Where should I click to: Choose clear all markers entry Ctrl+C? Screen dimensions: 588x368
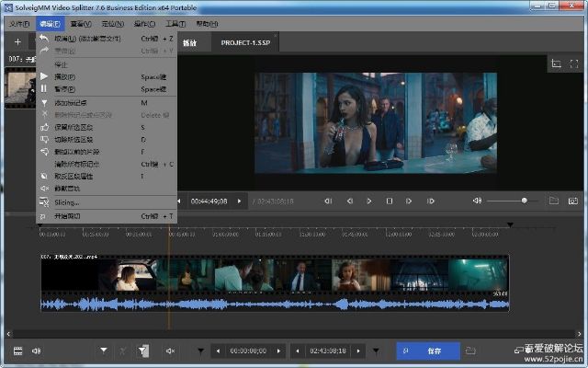coord(107,164)
